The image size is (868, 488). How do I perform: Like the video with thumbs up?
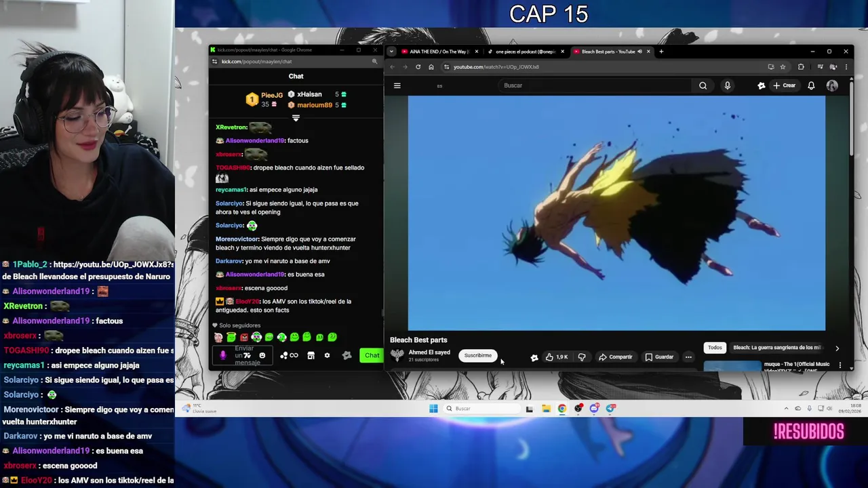point(557,357)
